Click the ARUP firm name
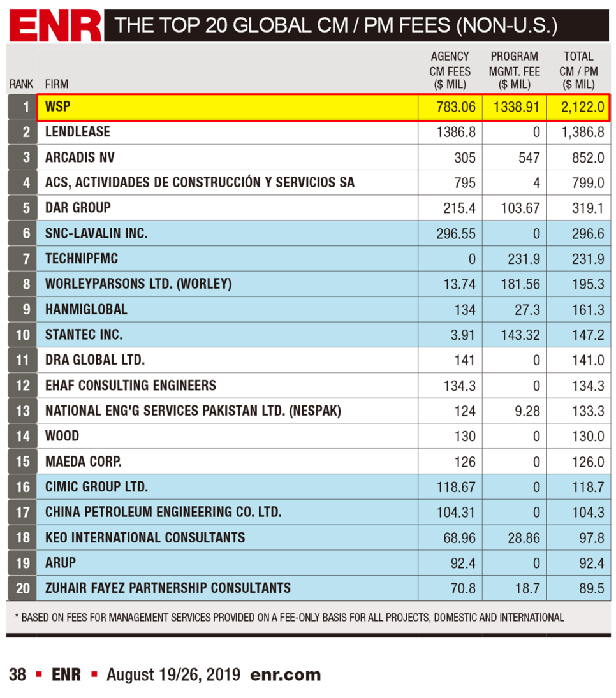 (x=61, y=563)
